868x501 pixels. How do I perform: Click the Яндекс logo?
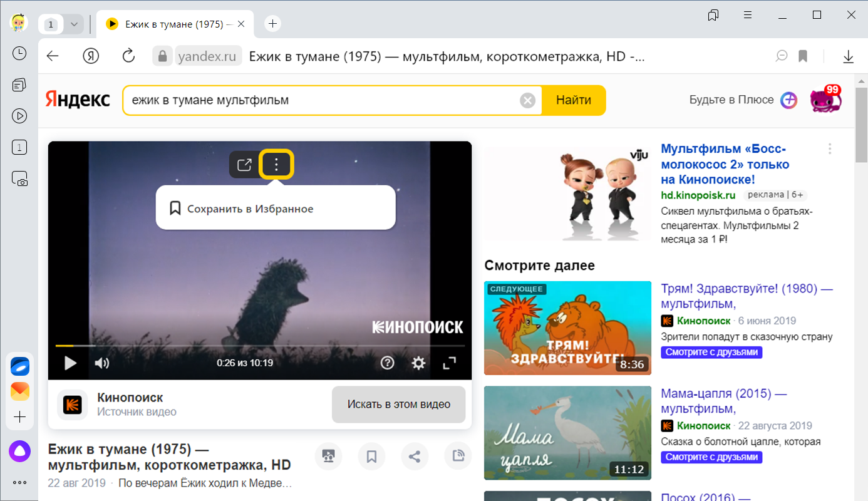click(x=78, y=100)
